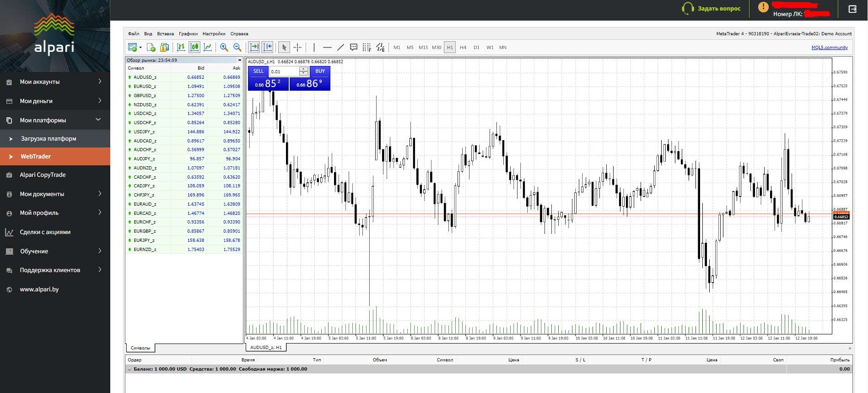Image resolution: width=868 pixels, height=393 pixels.
Task: Click the 0.01 trade volume field
Action: click(284, 71)
